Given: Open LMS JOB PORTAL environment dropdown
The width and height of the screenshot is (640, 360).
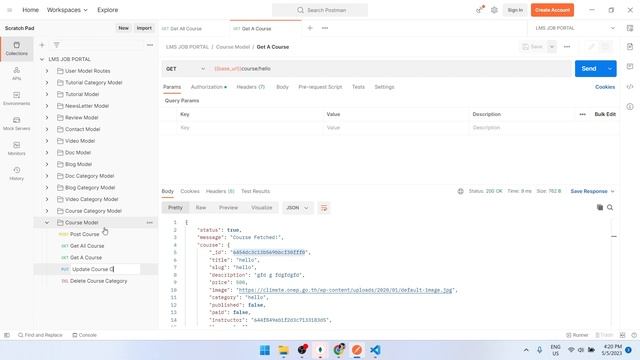Looking at the screenshot, I should (574, 28).
